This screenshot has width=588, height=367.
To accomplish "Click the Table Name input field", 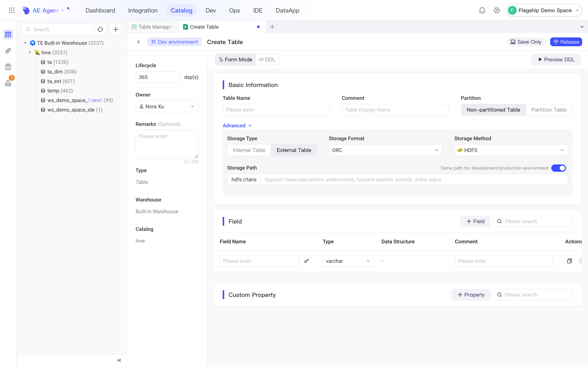I will click(x=276, y=110).
